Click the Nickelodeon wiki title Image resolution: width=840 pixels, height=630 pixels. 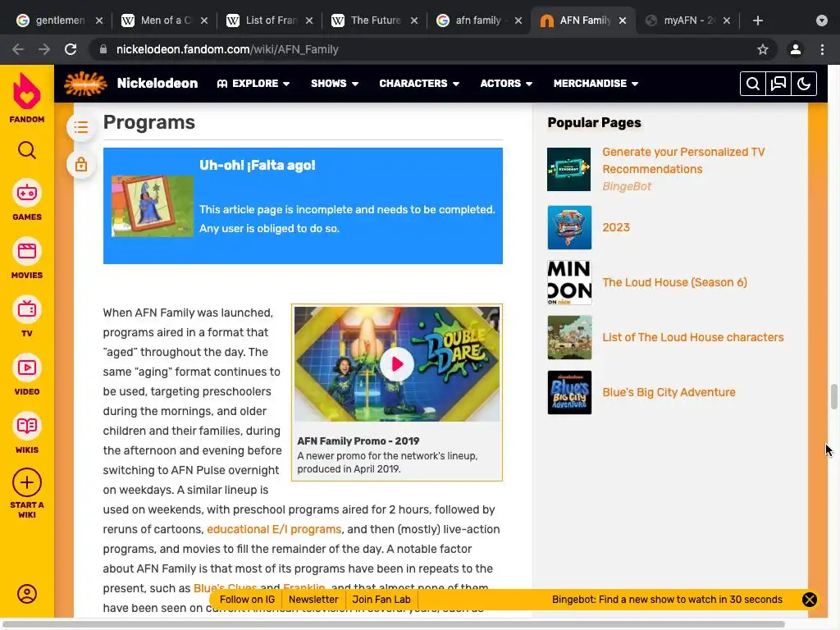[x=157, y=84]
